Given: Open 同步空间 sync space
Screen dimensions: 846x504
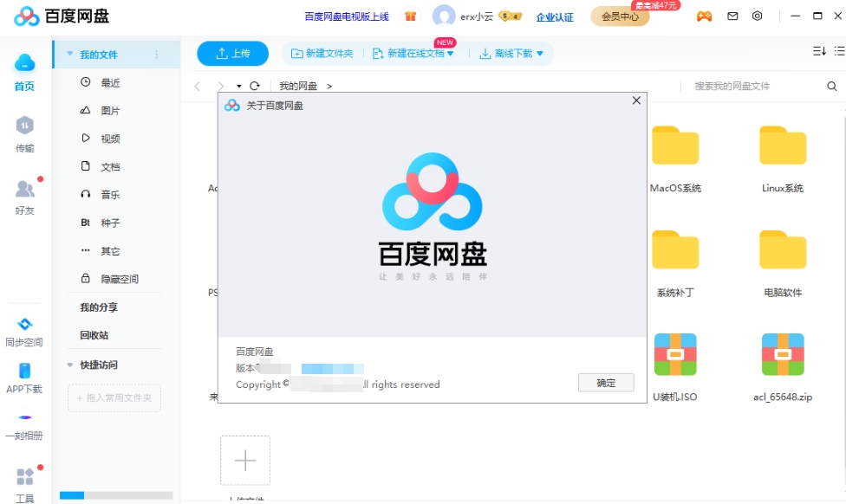Looking at the screenshot, I should point(24,324).
